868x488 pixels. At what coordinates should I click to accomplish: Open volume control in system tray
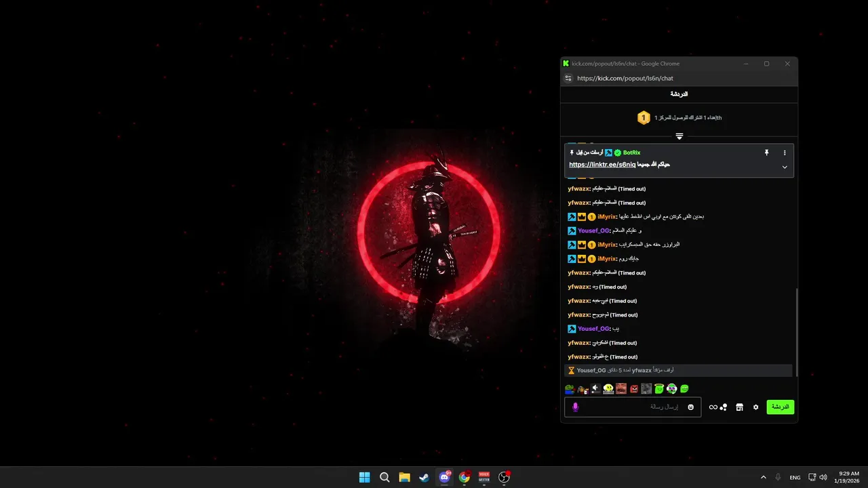coord(823,477)
